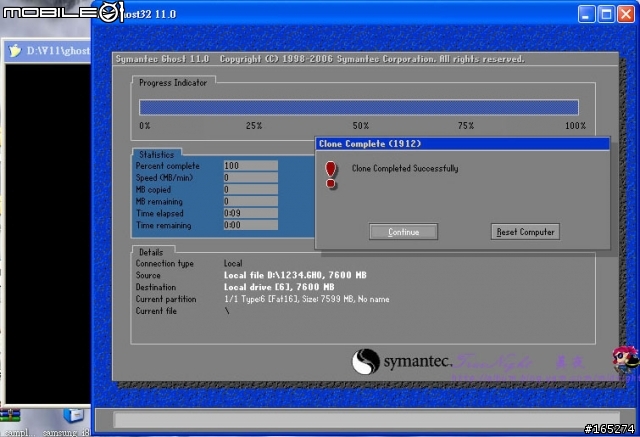Click the 50% progress scale label

361,126
